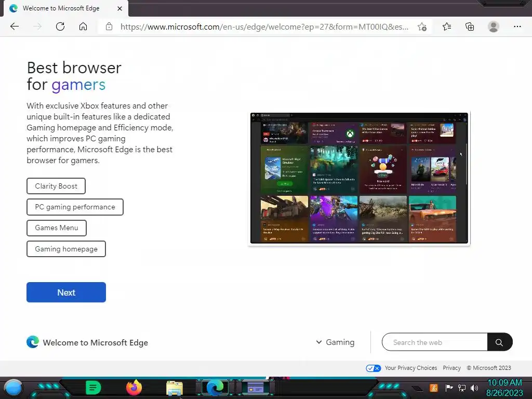Open the volume speaker icon
The image size is (532, 399).
(x=474, y=388)
